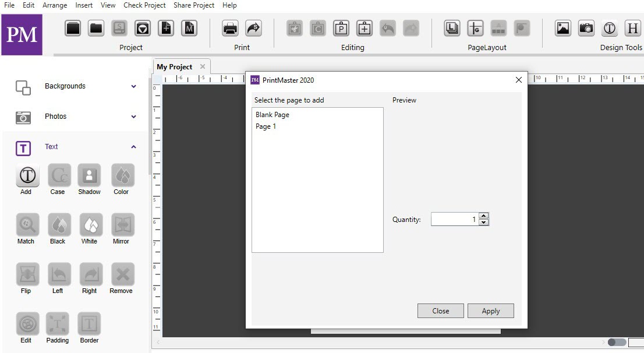The width and height of the screenshot is (644, 353).
Task: Click the grayed-out save icon marked S
Action: click(119, 29)
